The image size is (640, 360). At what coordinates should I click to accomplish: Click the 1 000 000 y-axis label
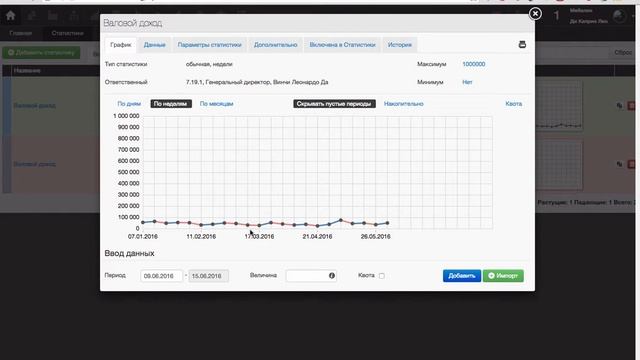126,116
